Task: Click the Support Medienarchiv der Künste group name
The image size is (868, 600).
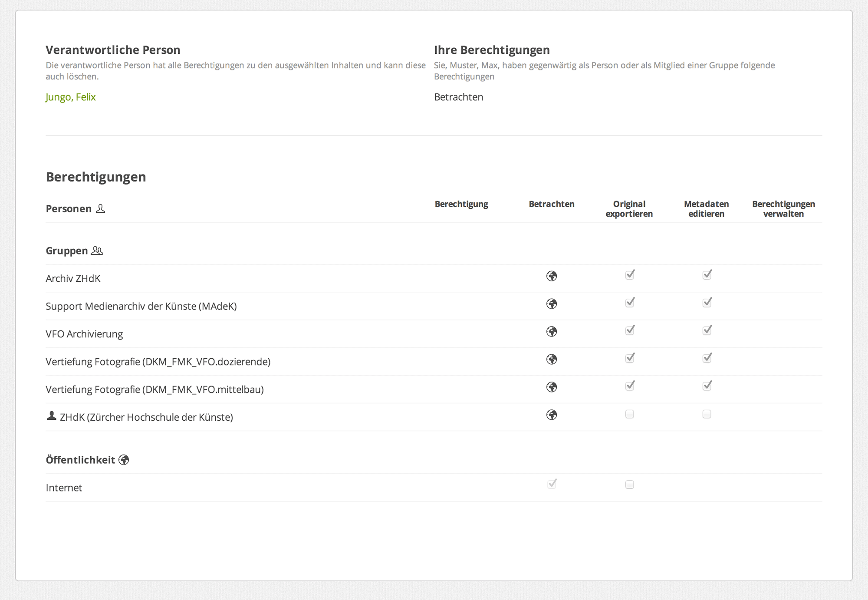Action: (x=141, y=306)
